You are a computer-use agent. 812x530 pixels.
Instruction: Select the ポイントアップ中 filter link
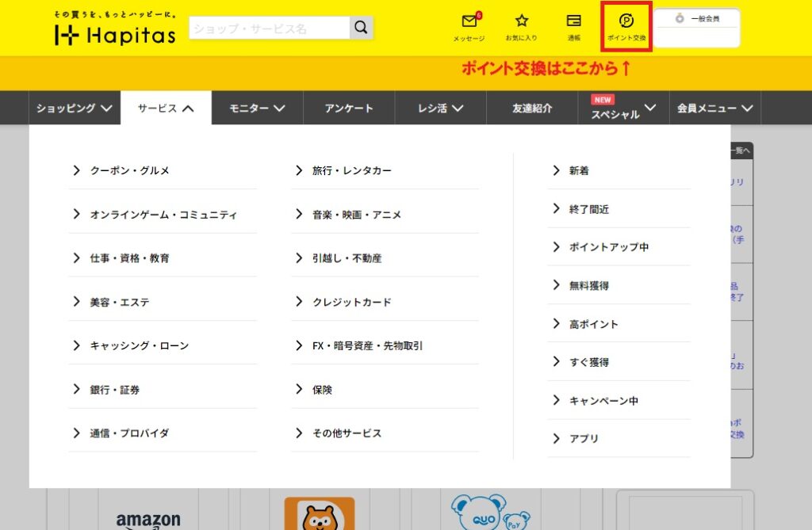point(608,247)
